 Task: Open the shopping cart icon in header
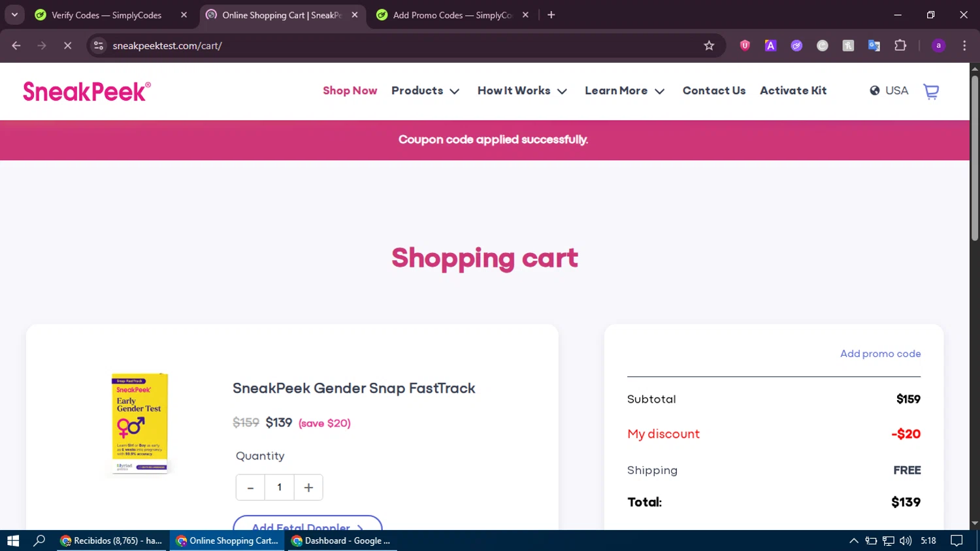tap(931, 92)
